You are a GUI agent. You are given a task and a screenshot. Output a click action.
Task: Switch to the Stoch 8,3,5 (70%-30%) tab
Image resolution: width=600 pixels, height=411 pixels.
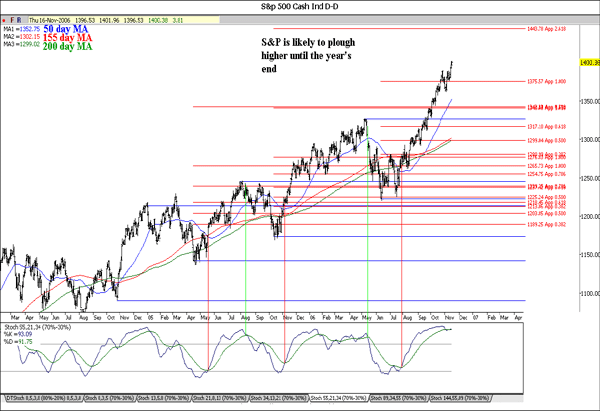point(109,398)
